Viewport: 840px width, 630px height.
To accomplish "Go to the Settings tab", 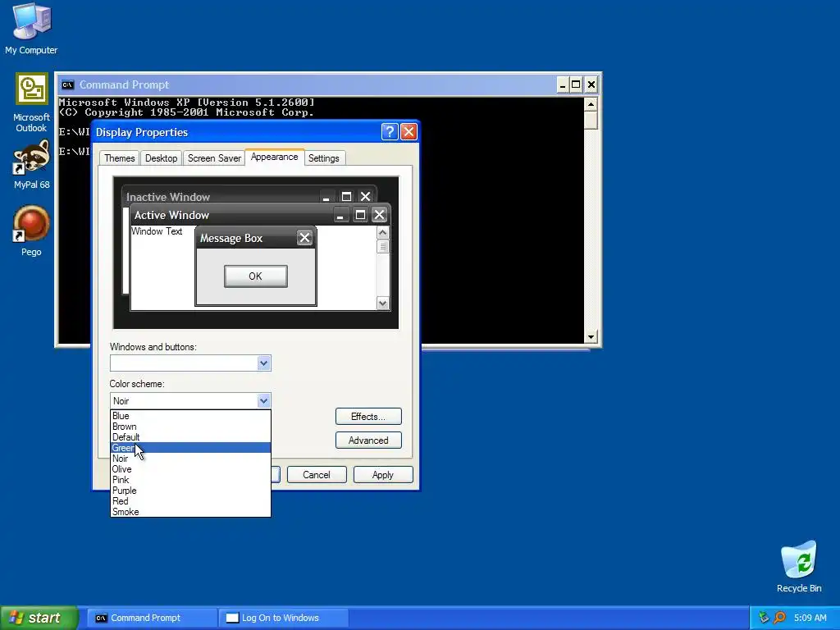I will point(323,158).
